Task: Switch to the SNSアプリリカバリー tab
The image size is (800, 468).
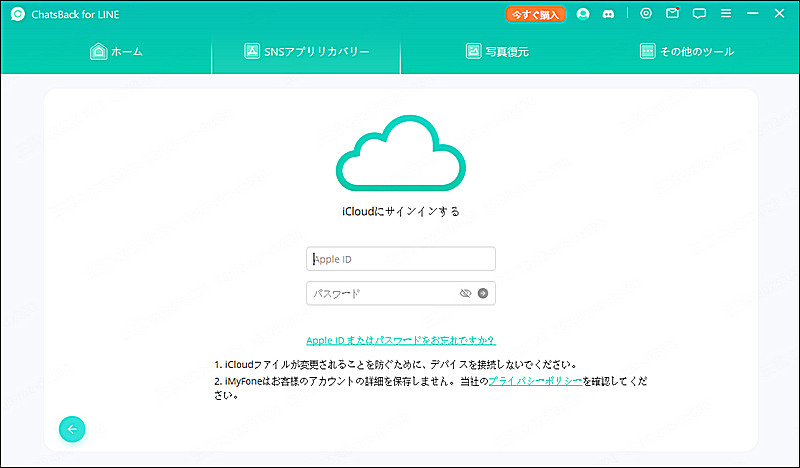Action: pos(306,51)
